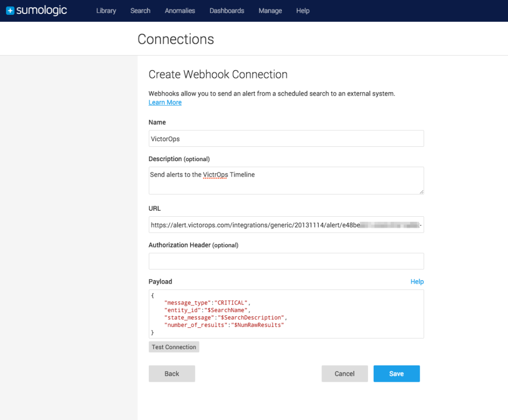Select the URL field with the VictorOps address
This screenshot has width=508, height=420.
286,225
